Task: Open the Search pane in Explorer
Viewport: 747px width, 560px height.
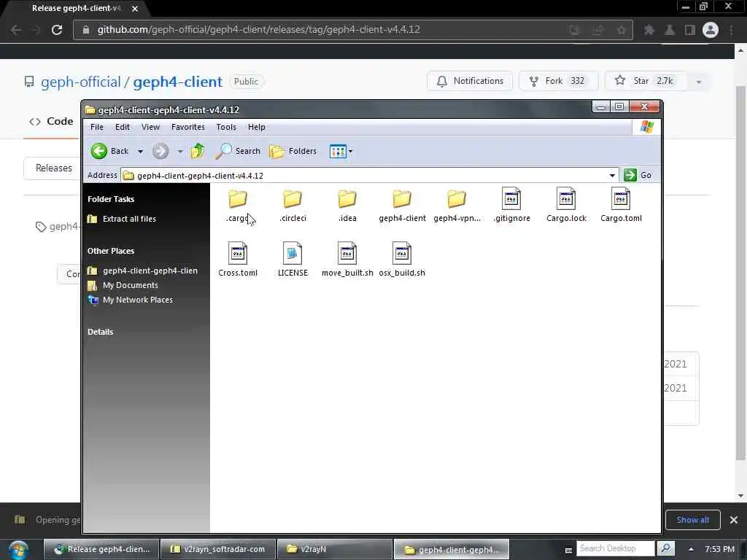Action: 238,151
